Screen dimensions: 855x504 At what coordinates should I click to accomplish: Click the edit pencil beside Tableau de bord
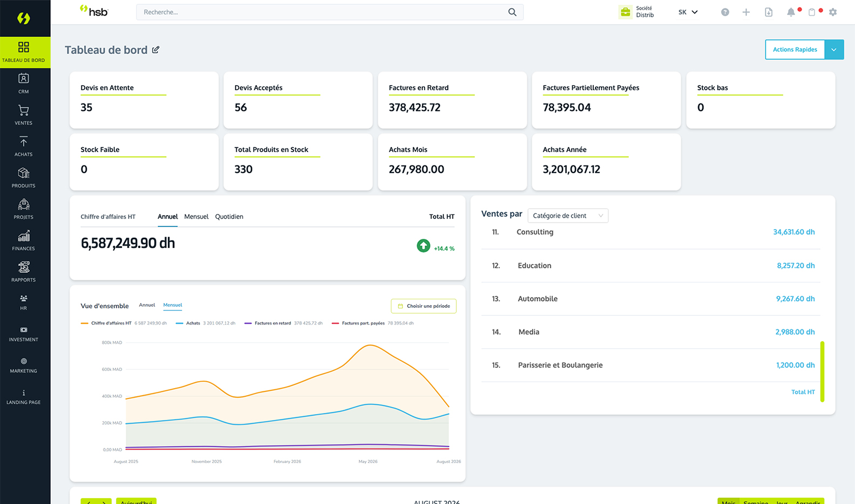point(156,50)
